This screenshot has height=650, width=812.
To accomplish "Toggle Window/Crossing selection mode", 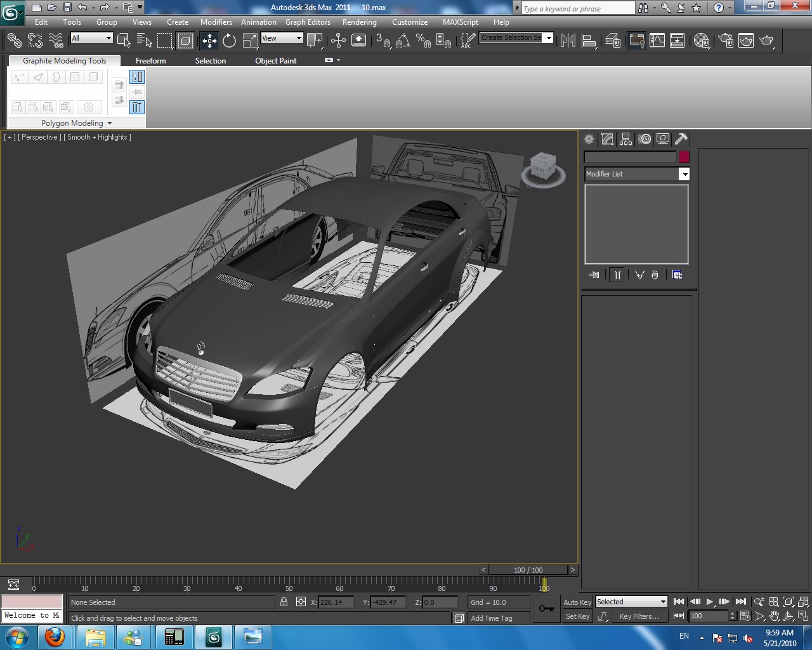I will pos(185,41).
